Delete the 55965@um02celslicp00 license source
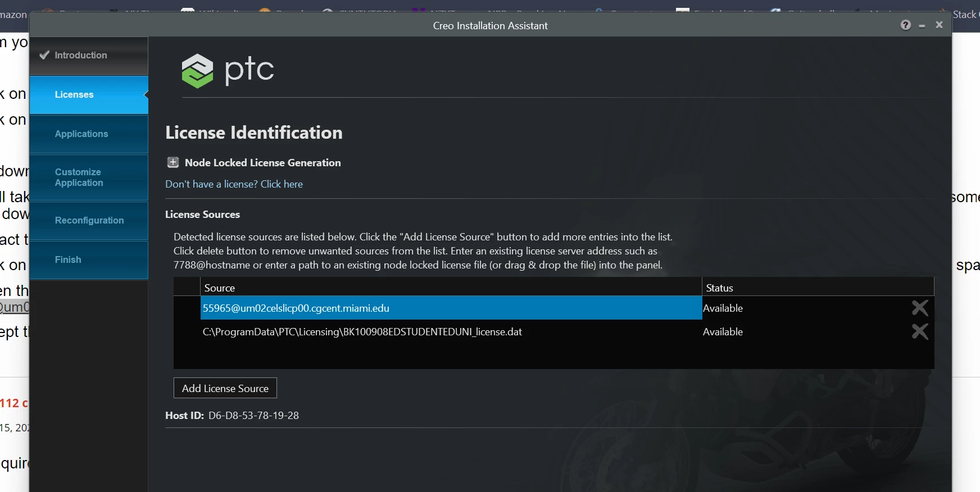 pyautogui.click(x=920, y=308)
